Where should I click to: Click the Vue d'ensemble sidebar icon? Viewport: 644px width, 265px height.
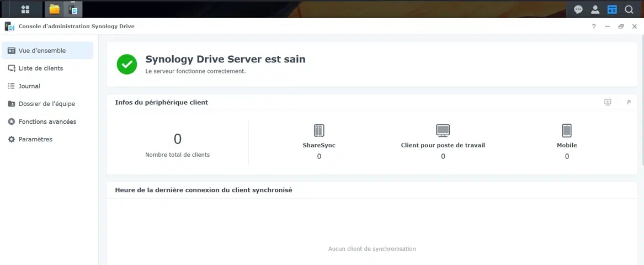pyautogui.click(x=12, y=51)
